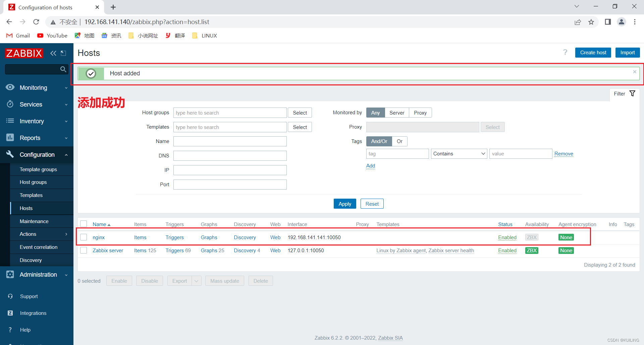Select Proxy for Monitored by
The image size is (644, 345).
[x=420, y=113]
